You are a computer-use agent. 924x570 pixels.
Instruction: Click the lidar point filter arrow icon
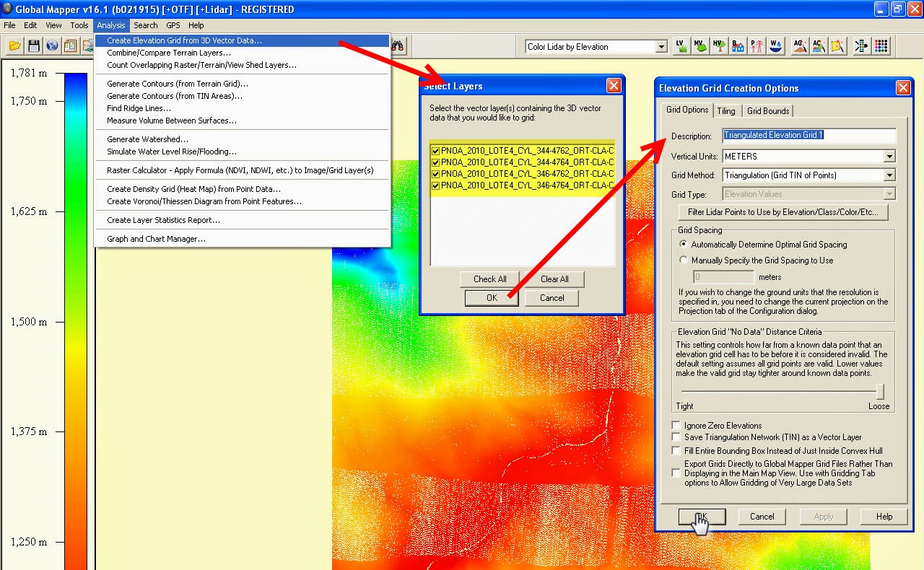861,46
